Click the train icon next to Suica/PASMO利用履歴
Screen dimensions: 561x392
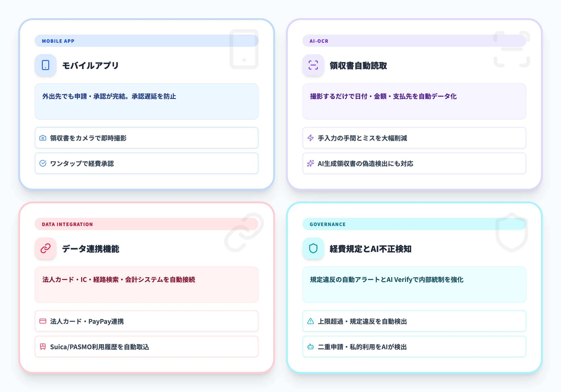pos(43,347)
